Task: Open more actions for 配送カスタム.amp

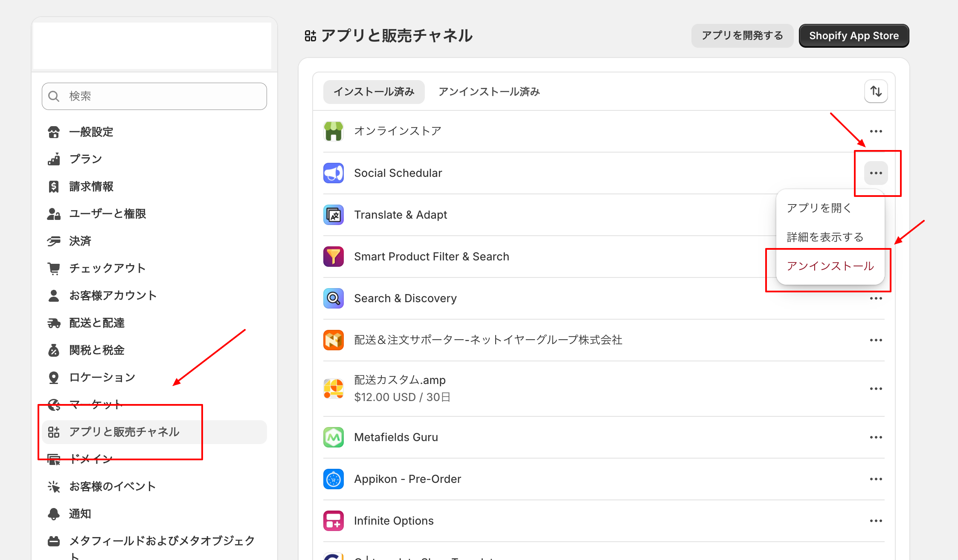Action: 876,389
